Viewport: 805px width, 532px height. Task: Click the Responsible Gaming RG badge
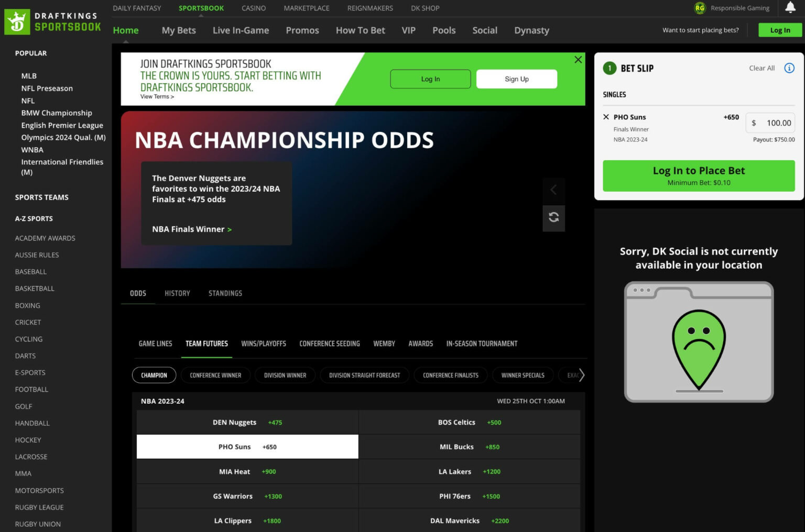click(x=700, y=8)
